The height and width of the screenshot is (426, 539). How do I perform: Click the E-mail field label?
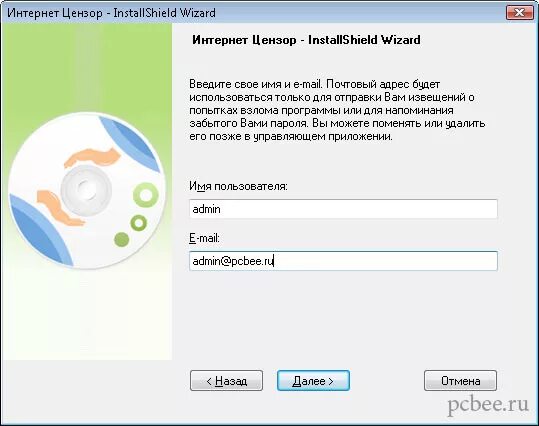pos(204,238)
